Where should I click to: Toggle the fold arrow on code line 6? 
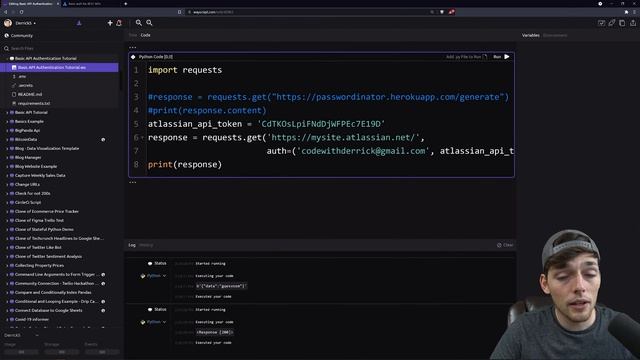[x=142, y=138]
